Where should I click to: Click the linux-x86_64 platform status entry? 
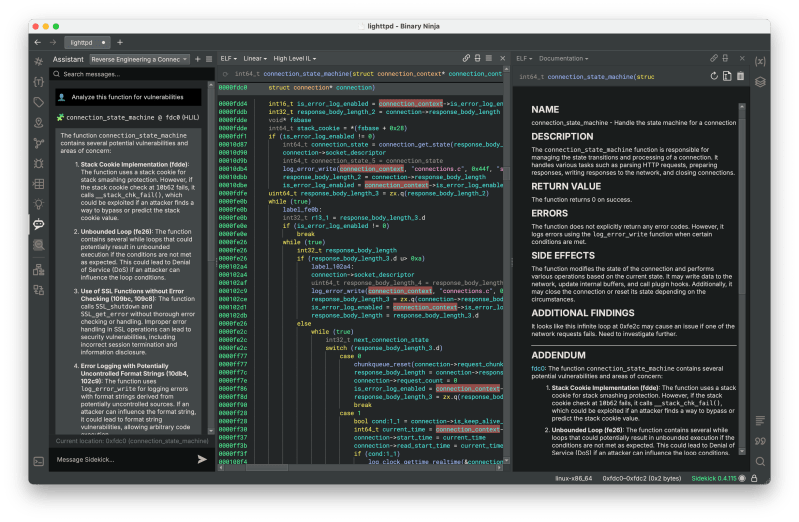coord(574,479)
